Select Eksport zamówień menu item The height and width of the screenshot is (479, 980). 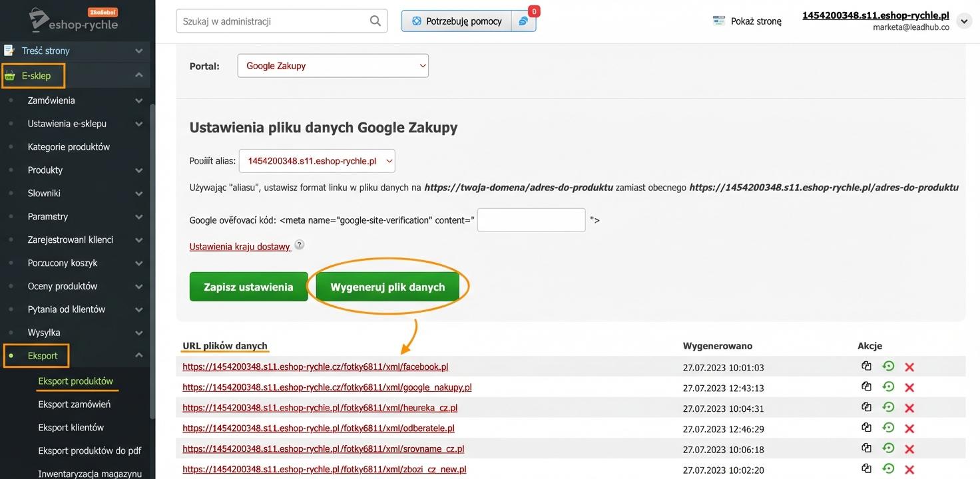pos(75,404)
